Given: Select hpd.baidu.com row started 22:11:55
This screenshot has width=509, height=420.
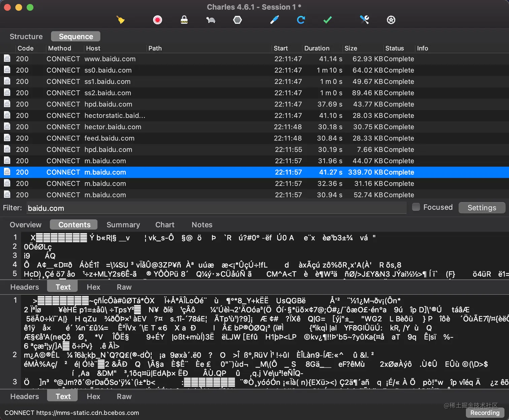Looking at the screenshot, I should tap(254, 149).
